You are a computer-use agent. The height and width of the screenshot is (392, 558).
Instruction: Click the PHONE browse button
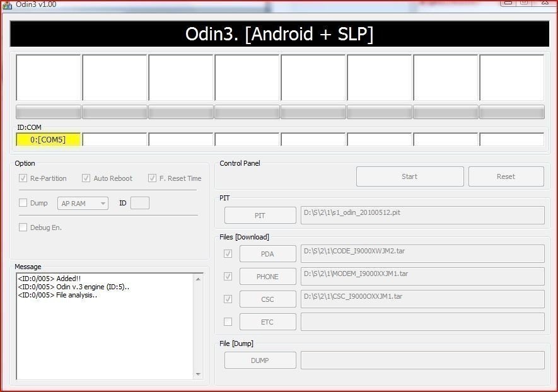(267, 277)
